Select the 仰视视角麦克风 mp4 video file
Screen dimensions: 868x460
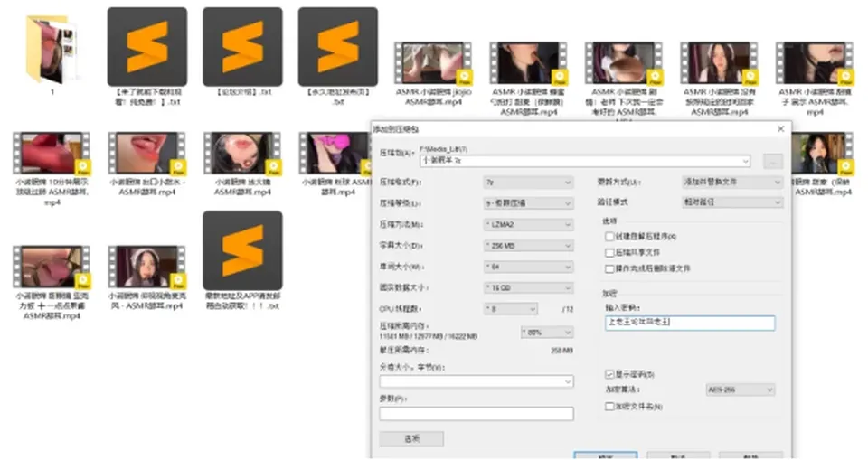tap(147, 277)
